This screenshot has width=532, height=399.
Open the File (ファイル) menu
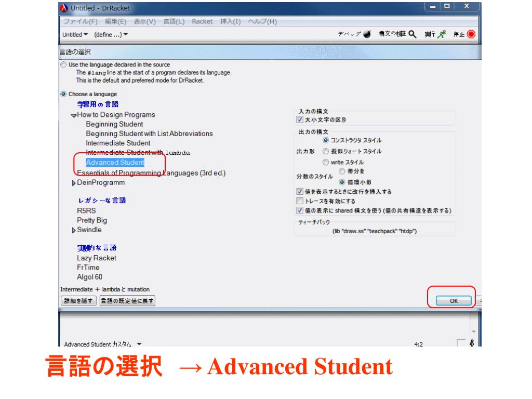81,21
